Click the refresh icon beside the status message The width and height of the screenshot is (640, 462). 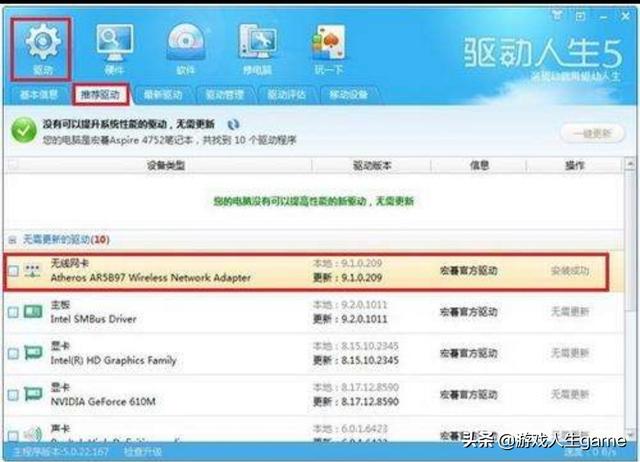coord(233,124)
